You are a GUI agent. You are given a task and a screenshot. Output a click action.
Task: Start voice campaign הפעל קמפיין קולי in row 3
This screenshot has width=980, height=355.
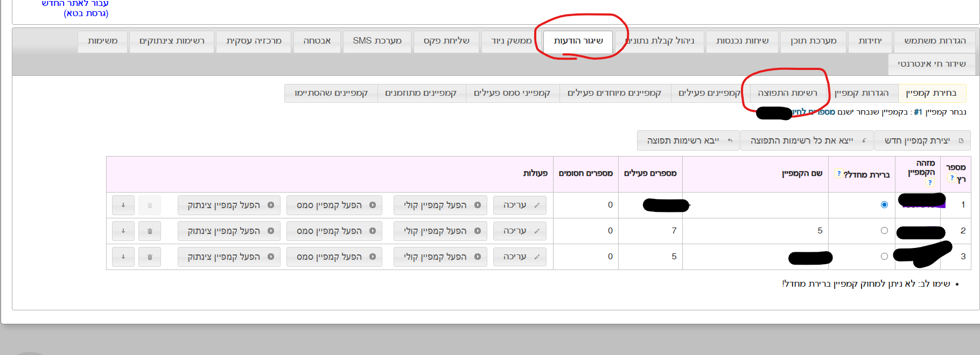(x=440, y=257)
